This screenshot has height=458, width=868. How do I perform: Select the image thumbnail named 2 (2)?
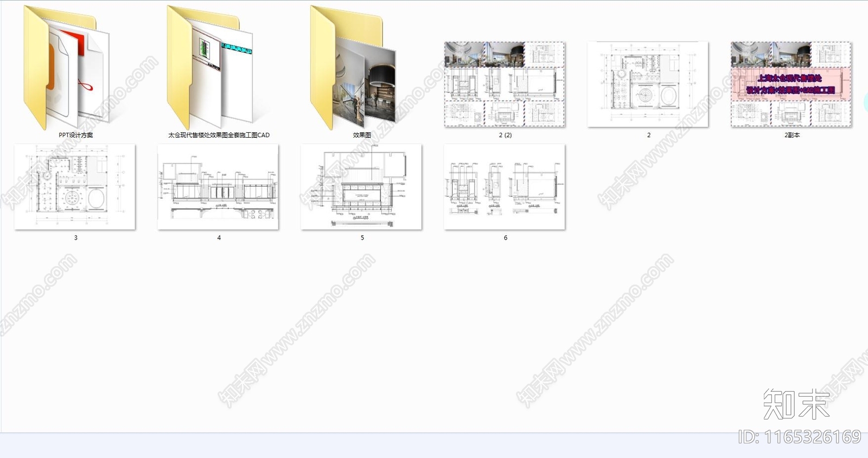(505, 84)
